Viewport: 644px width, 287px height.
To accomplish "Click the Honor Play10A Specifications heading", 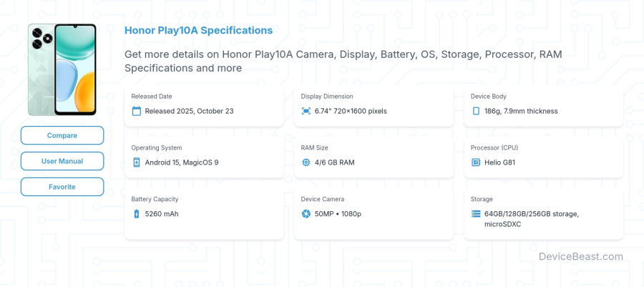I will [198, 30].
